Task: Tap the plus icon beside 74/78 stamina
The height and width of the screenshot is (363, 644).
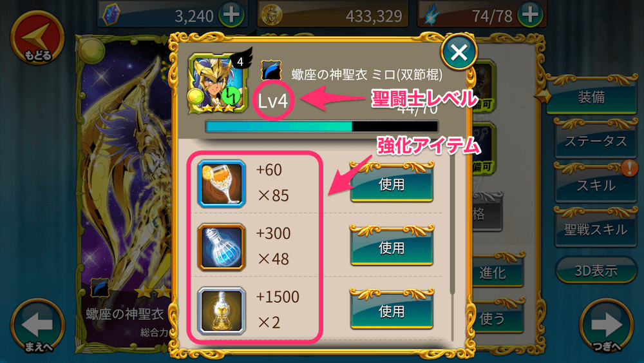Action: click(530, 14)
